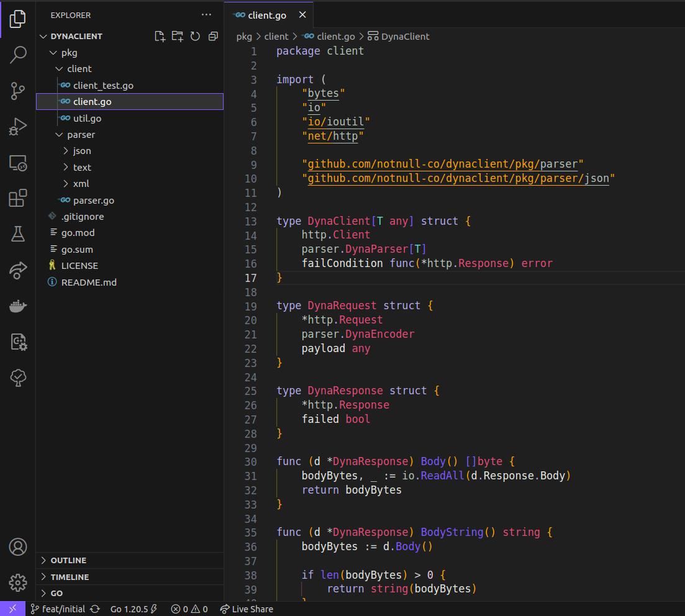
Task: Click the New File icon in Explorer
Action: (x=160, y=36)
